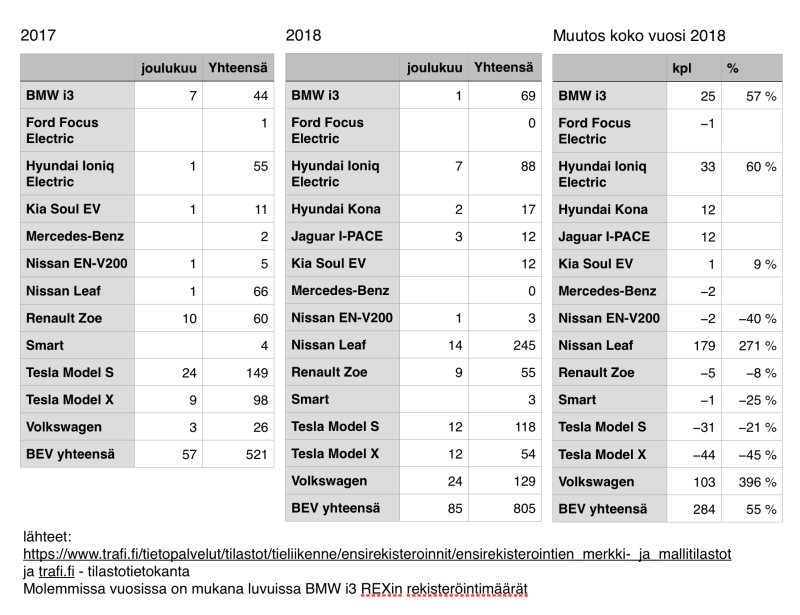Open the long trafi.fi tilastot URL link
Image resolution: width=800 pixels, height=615 pixels.
[378, 553]
